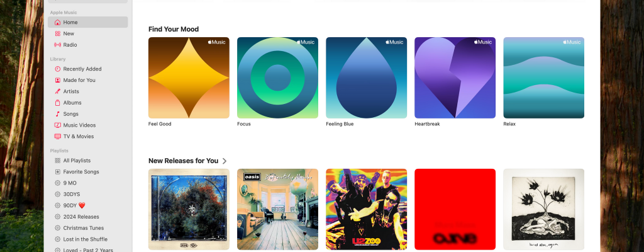Open Recently Added clock icon
This screenshot has height=252, width=644.
57,69
